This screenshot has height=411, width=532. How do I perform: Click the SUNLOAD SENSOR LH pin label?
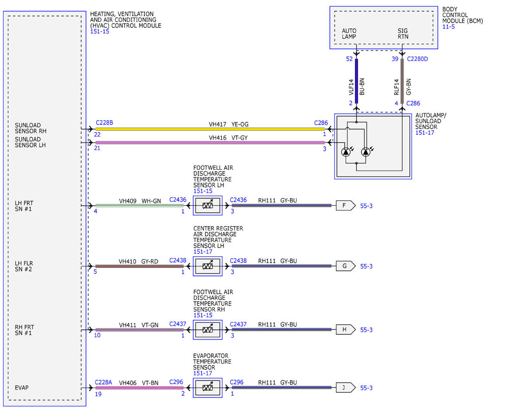tap(31, 142)
